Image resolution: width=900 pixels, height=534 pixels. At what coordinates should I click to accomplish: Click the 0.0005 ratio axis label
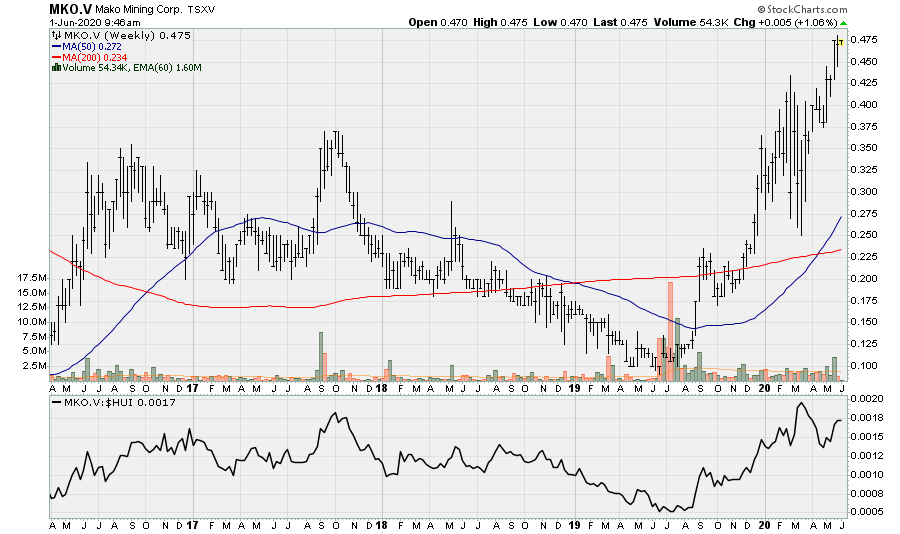pyautogui.click(x=866, y=512)
